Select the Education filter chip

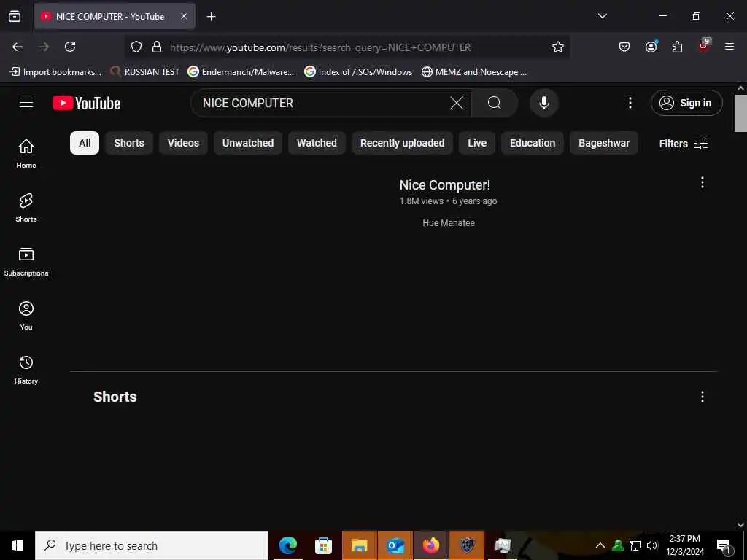pyautogui.click(x=533, y=143)
